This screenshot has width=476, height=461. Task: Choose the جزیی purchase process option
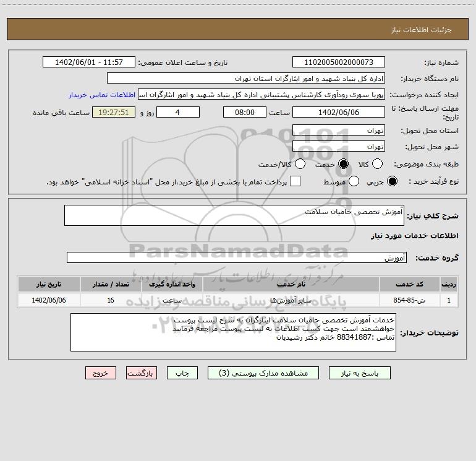392,181
